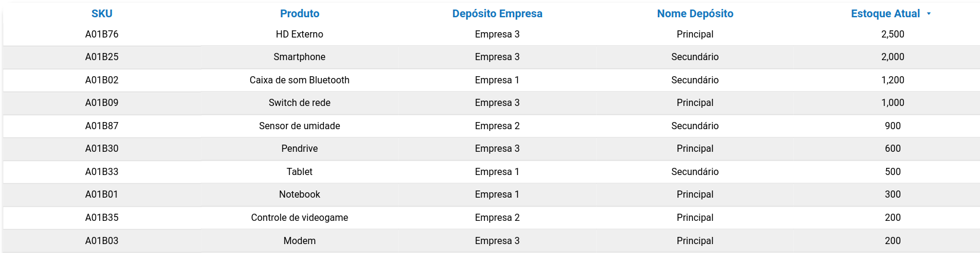Click the Estoque Atual header text
This screenshot has height=253, width=980.
coord(885,14)
